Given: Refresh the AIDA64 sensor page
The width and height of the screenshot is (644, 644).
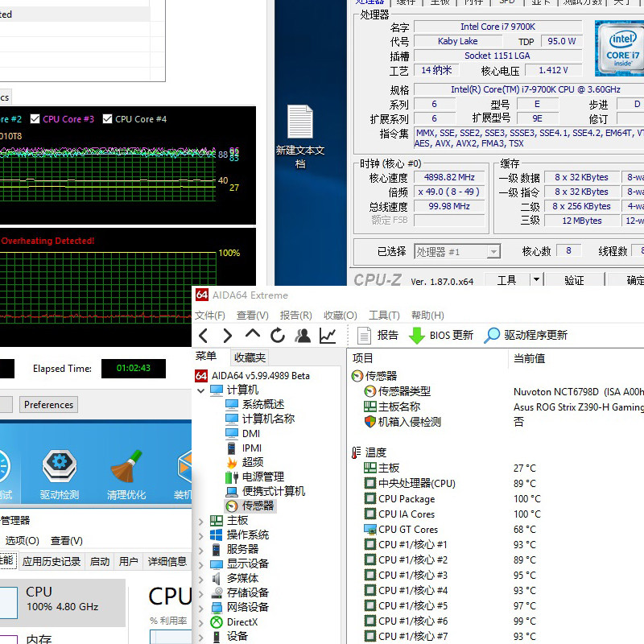Looking at the screenshot, I should (x=278, y=336).
